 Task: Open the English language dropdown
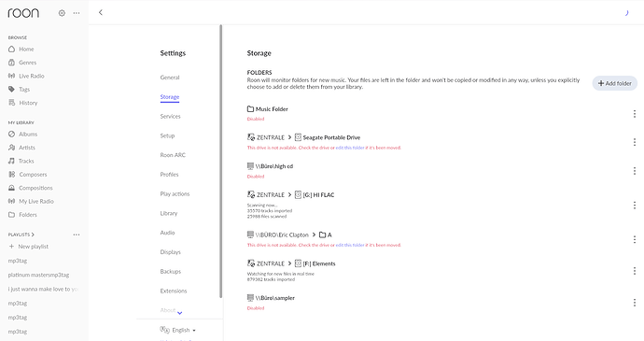177,330
